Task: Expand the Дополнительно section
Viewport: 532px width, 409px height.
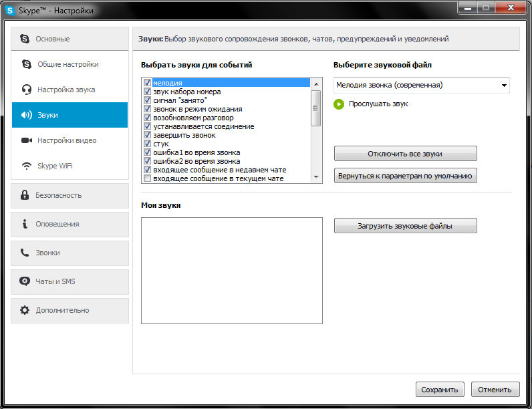Action: coord(70,310)
